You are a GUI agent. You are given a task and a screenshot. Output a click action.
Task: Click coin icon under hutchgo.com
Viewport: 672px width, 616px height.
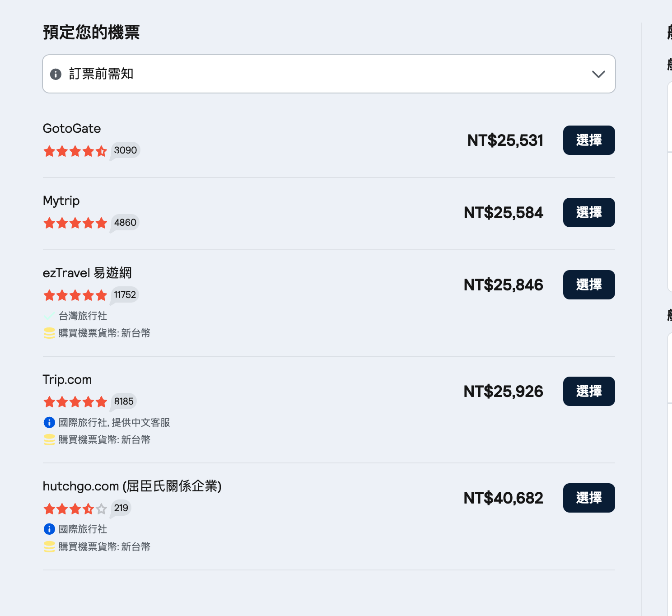(x=49, y=546)
